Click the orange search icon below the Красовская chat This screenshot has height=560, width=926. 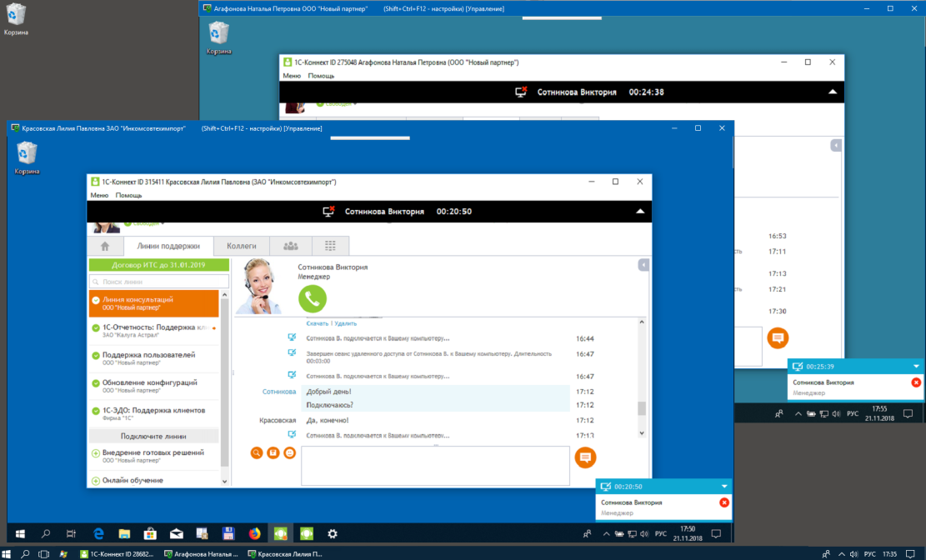click(x=257, y=452)
